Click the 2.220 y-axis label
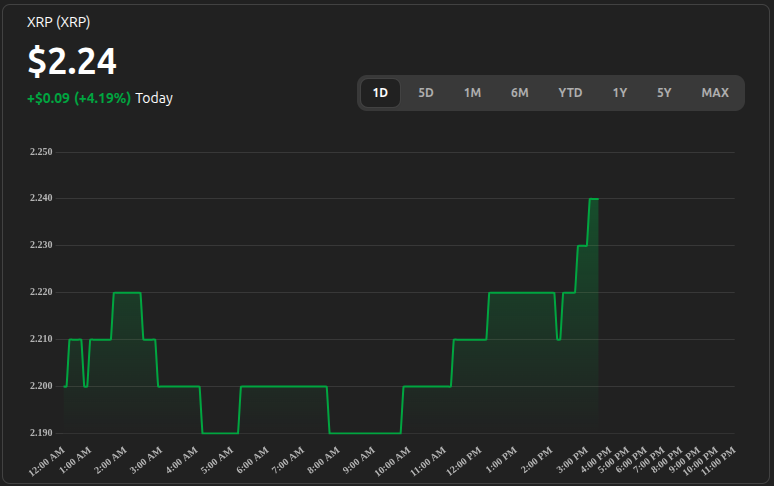774x486 pixels. click(x=41, y=292)
